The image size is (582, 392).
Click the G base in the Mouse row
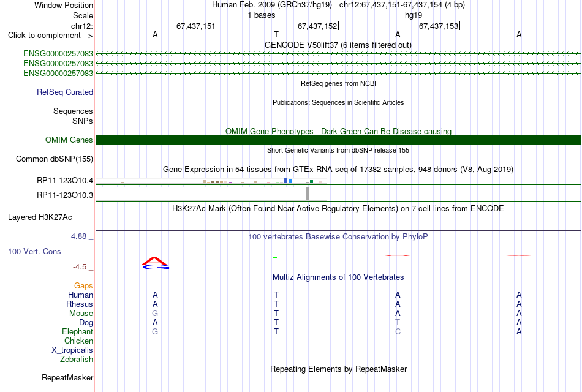155,314
